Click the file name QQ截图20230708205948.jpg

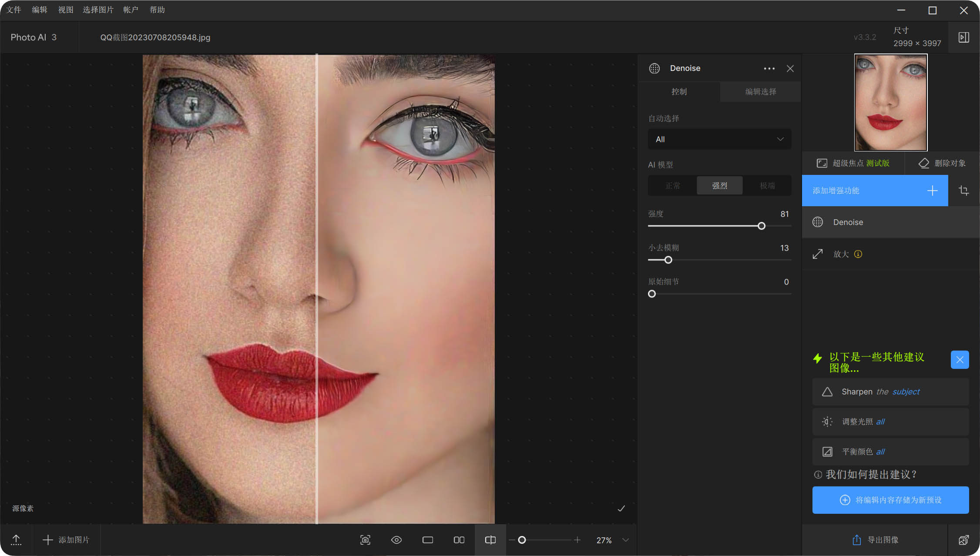coord(155,37)
